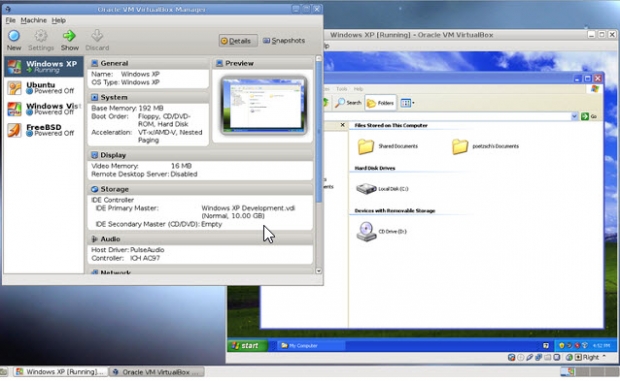
Task: Click the Windows flag logo in Explorer
Action: click(x=595, y=89)
